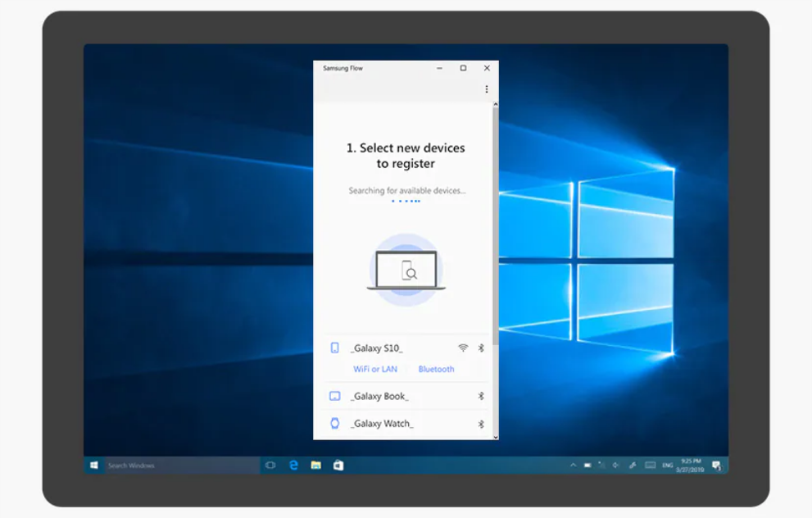The height and width of the screenshot is (518, 812).
Task: Maximize the Samsung Flow window
Action: click(x=464, y=68)
